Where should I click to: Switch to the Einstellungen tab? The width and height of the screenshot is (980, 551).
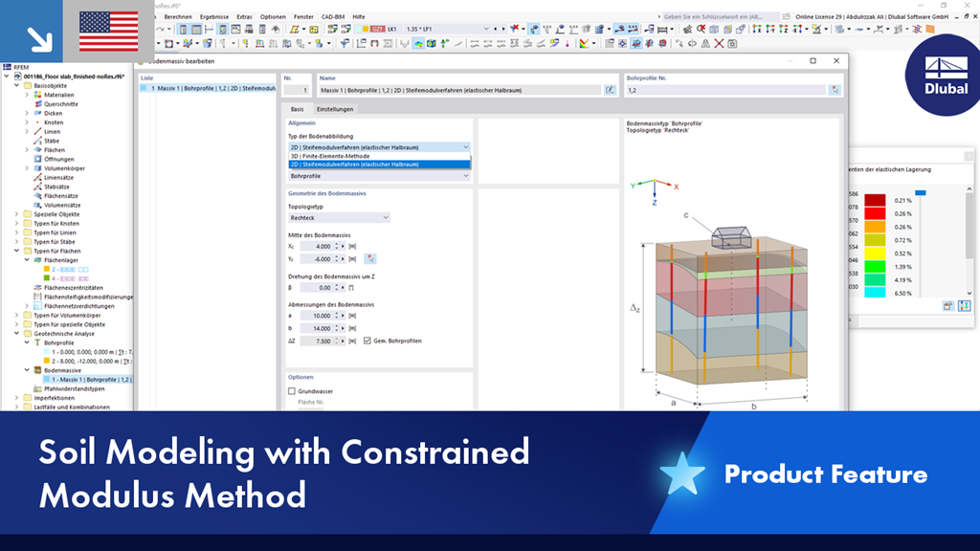(x=333, y=108)
